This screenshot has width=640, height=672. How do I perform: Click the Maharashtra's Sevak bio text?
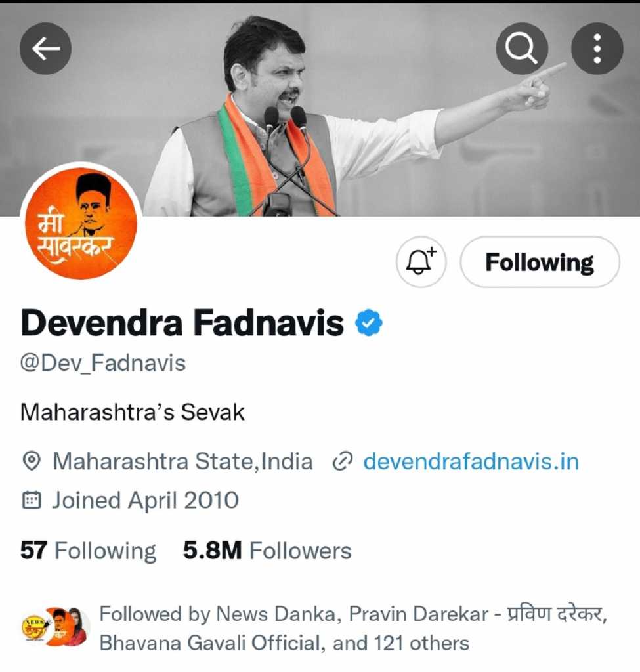pos(133,412)
